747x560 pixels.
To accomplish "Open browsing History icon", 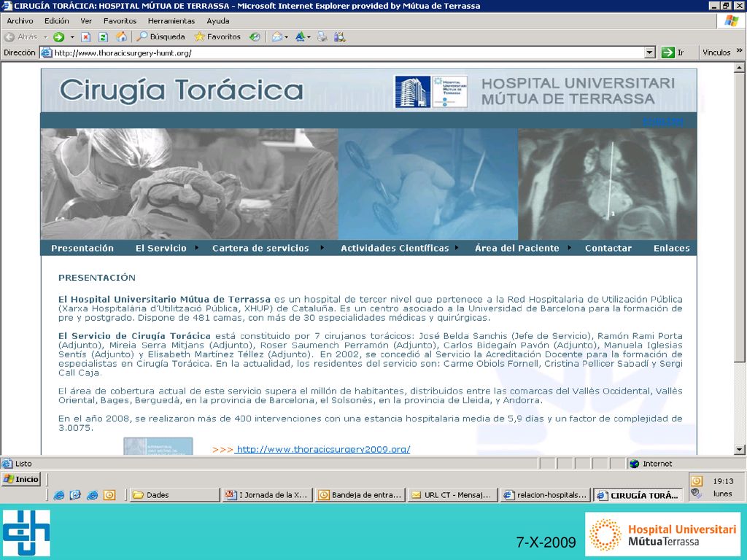I will [255, 36].
